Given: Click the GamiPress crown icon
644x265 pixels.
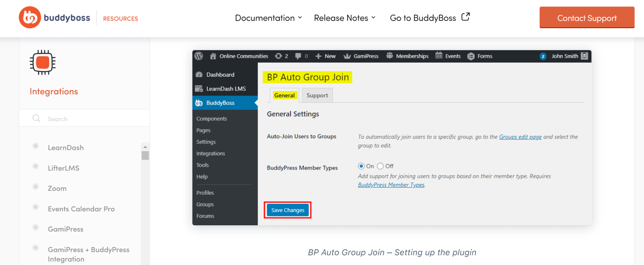Looking at the screenshot, I should (x=347, y=56).
